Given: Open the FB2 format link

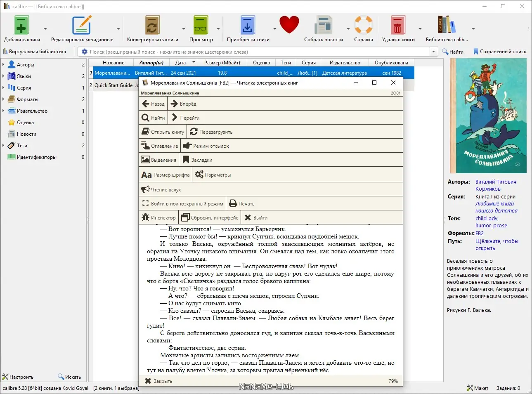Looking at the screenshot, I should click(480, 234).
